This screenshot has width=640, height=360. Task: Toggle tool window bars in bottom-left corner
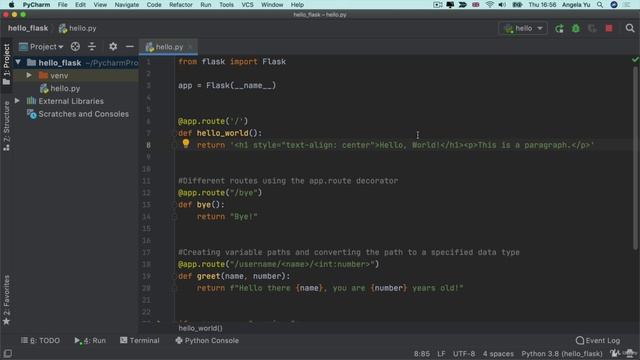coord(7,353)
